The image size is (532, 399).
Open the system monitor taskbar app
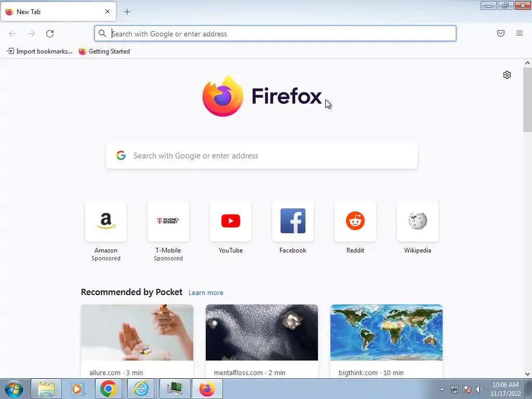(175, 389)
